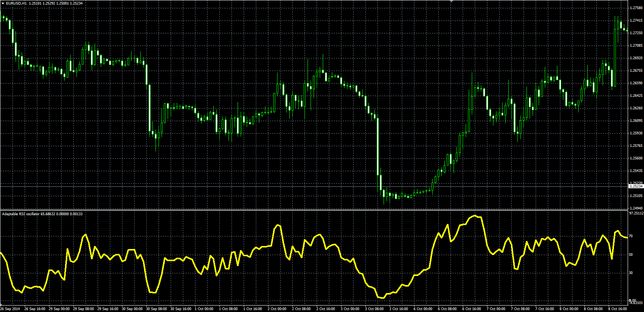Viewport: 644px width, 312px height.
Task: Click price scale value 1.25600
Action: (636, 158)
